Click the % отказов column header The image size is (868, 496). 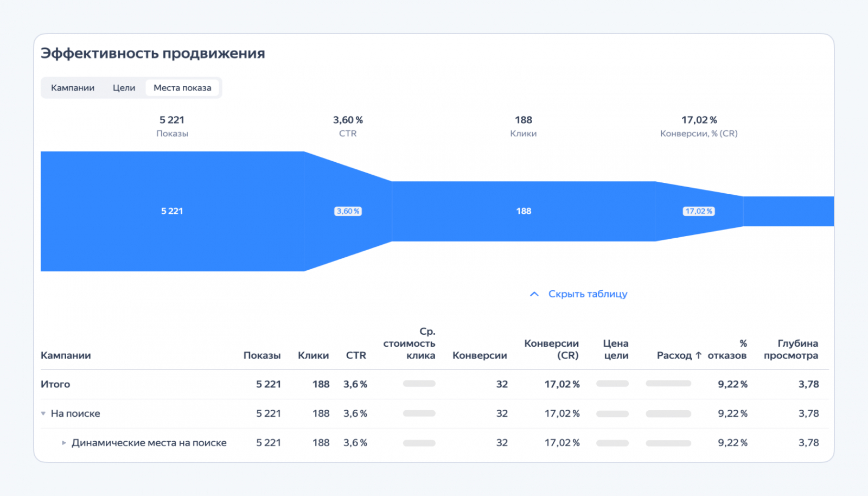click(x=729, y=349)
